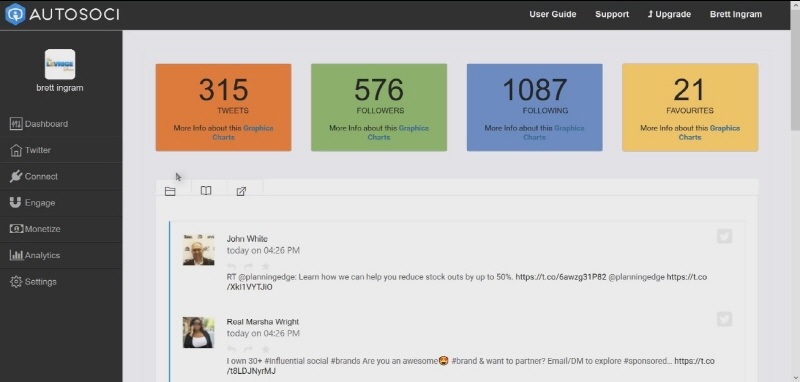Select the open book tab icon
800x382 pixels.
click(206, 191)
